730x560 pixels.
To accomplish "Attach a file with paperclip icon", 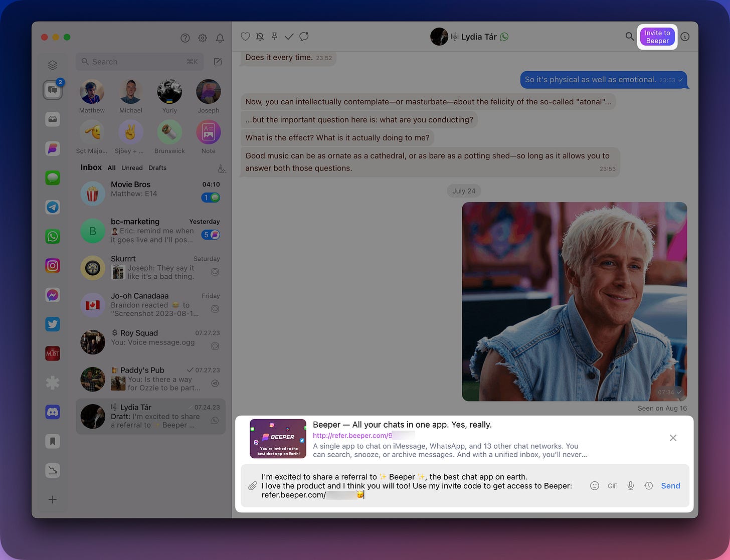I will pos(253,486).
